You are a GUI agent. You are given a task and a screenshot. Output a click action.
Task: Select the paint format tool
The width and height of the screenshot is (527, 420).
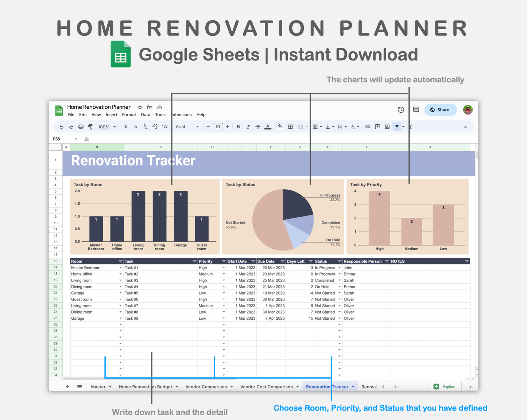(90, 127)
